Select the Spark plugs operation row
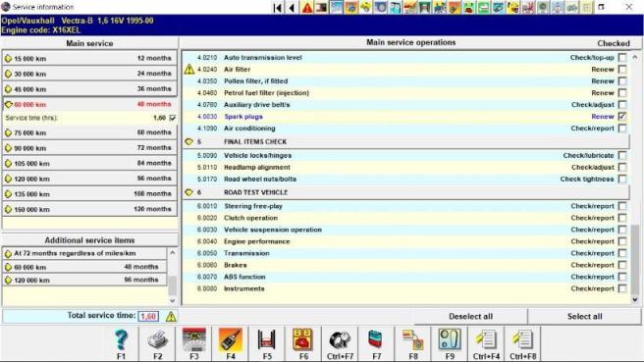The height and width of the screenshot is (362, 644). click(x=405, y=117)
